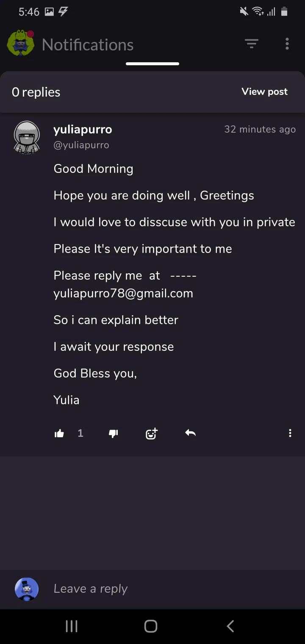Viewport: 305px width, 644px height.
Task: Open the top bar overflow menu
Action: [287, 44]
